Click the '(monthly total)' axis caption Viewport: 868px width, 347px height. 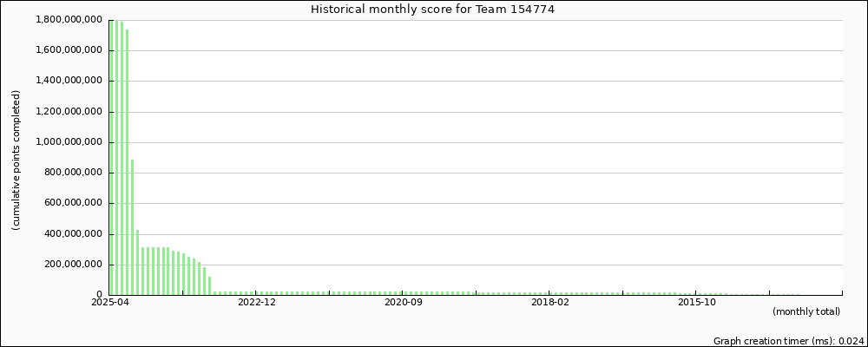click(x=806, y=312)
